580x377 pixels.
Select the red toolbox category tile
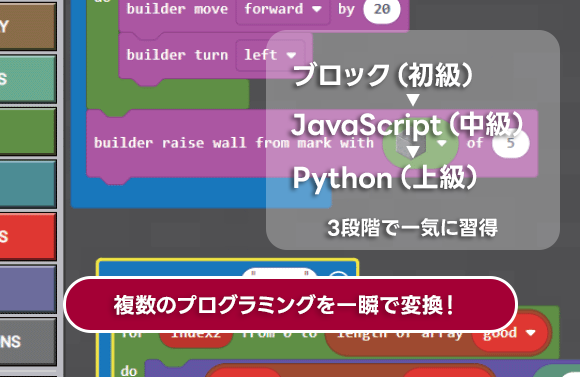click(x=27, y=236)
